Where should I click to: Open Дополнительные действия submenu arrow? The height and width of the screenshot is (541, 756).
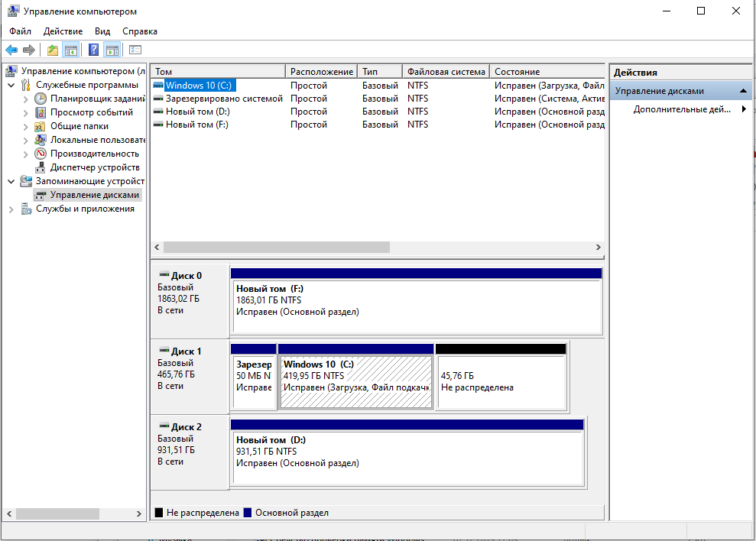[744, 109]
